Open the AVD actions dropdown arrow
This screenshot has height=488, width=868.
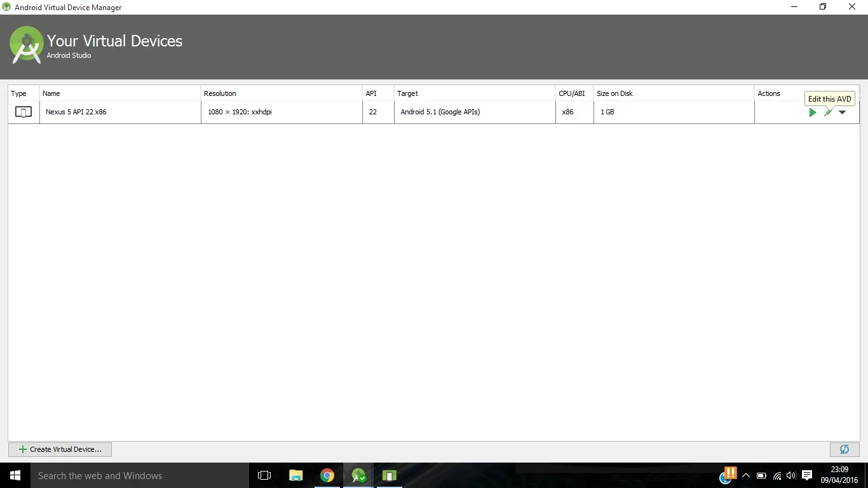(843, 112)
